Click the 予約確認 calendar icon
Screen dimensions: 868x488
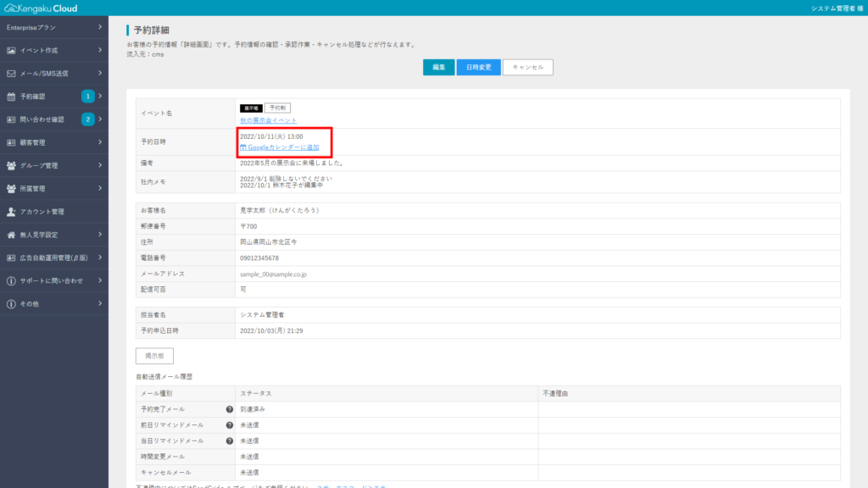point(11,97)
